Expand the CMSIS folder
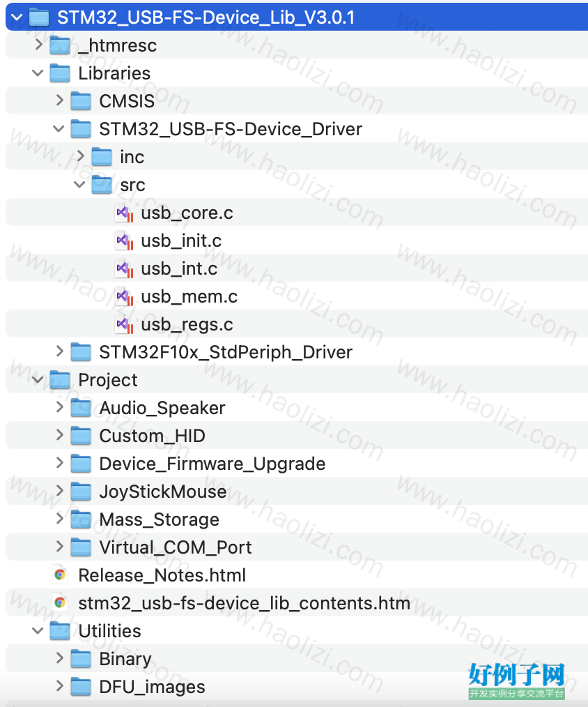Screen dimensions: 588x707 point(59,100)
